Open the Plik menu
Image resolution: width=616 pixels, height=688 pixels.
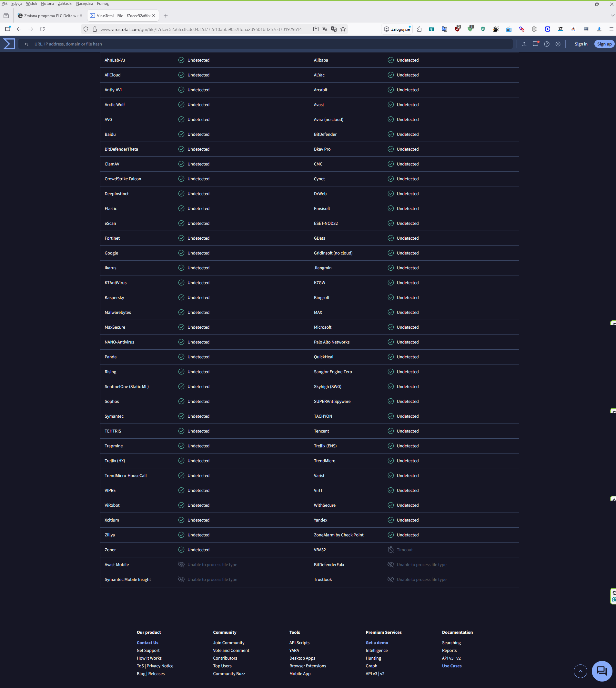(5, 3)
